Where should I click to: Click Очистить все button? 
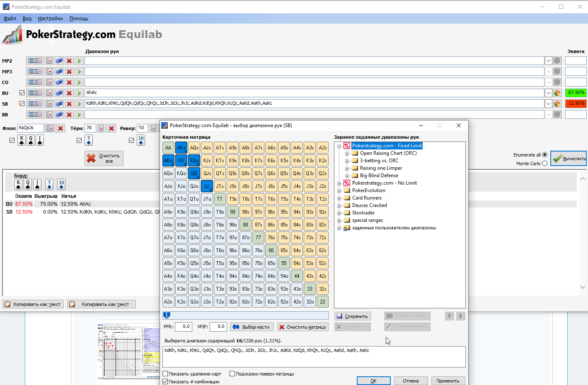coord(104,158)
